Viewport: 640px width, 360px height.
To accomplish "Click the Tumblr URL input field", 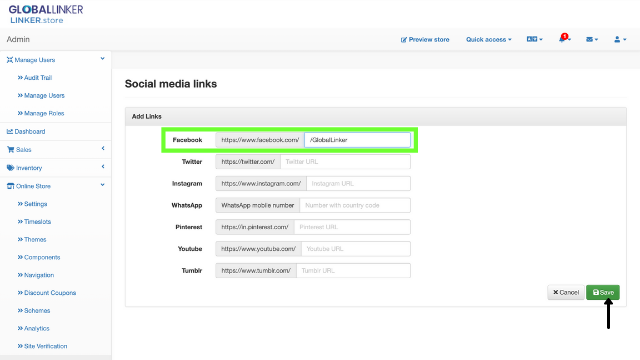I will 353,271.
